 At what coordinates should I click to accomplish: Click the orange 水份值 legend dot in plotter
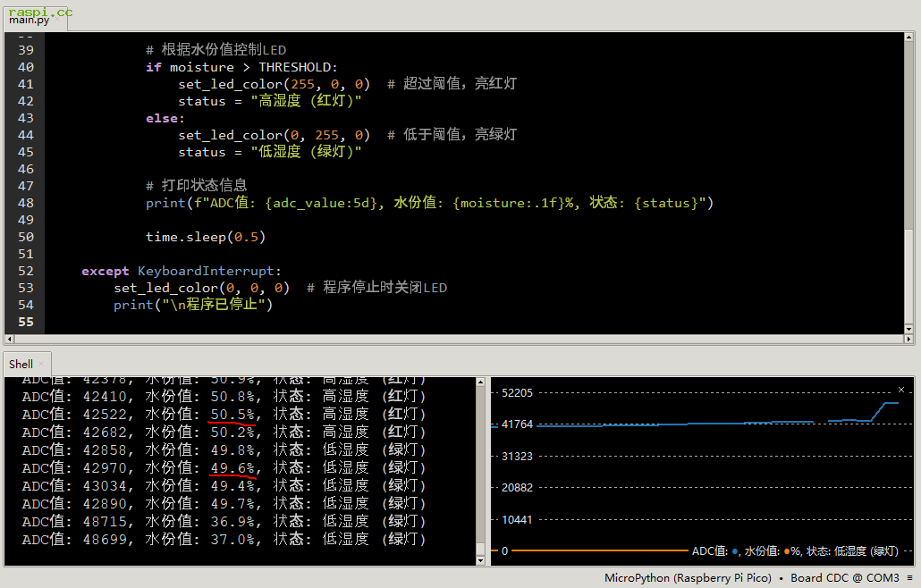[x=787, y=551]
